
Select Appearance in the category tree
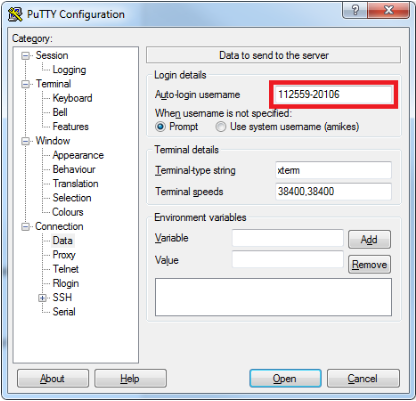(x=78, y=155)
